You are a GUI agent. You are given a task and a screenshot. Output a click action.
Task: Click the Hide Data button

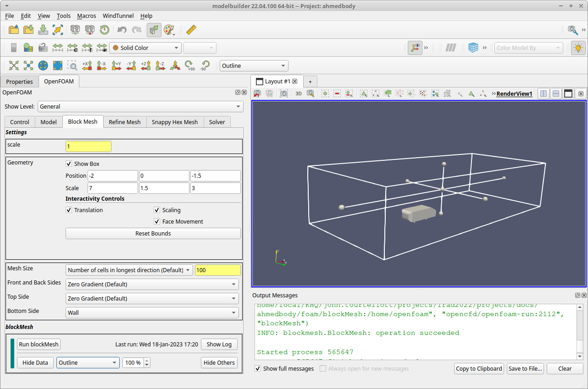point(35,362)
